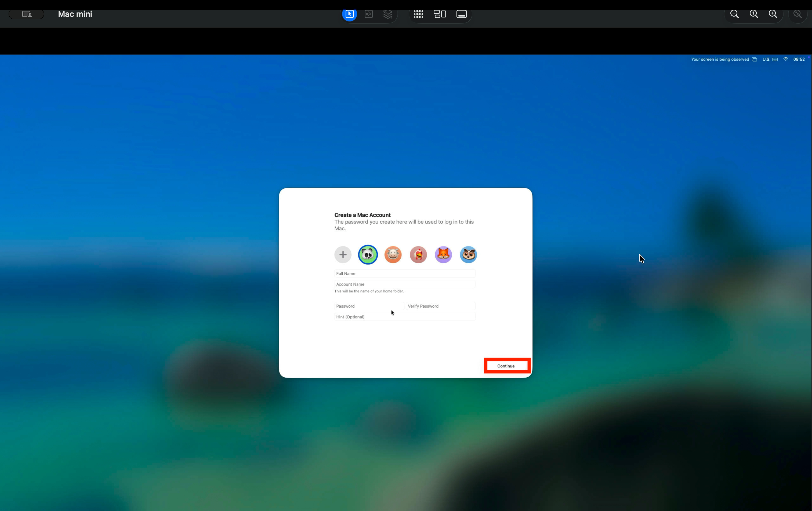Click the Verify Password field
The width and height of the screenshot is (812, 511).
(441, 306)
